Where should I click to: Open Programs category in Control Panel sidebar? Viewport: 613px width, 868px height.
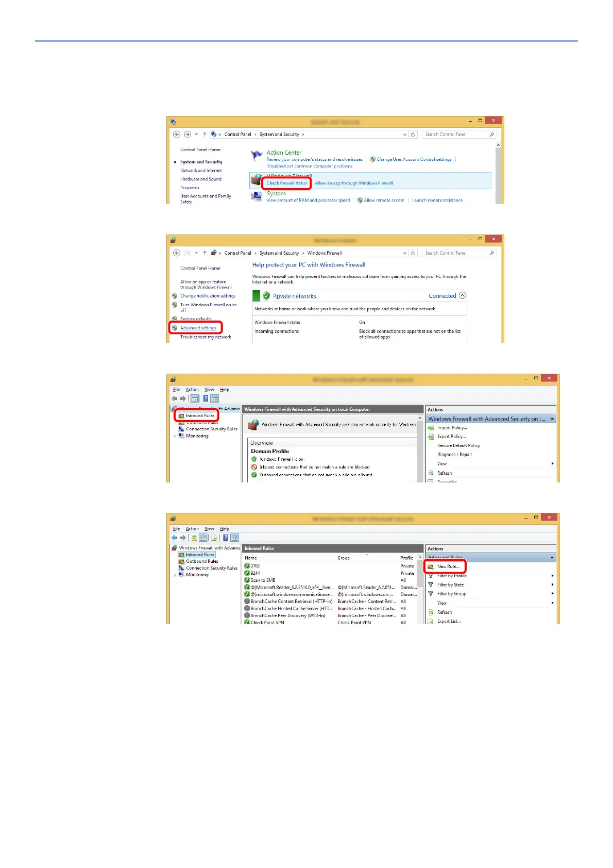click(190, 188)
